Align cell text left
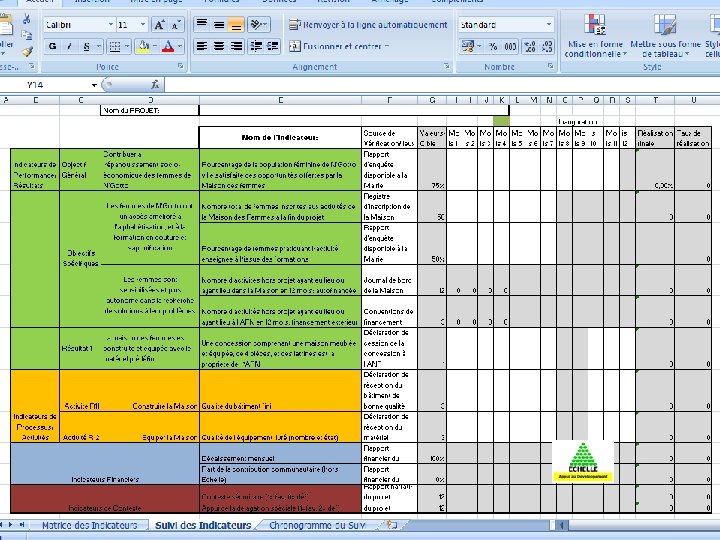Image resolution: width=720 pixels, height=540 pixels. (202, 46)
